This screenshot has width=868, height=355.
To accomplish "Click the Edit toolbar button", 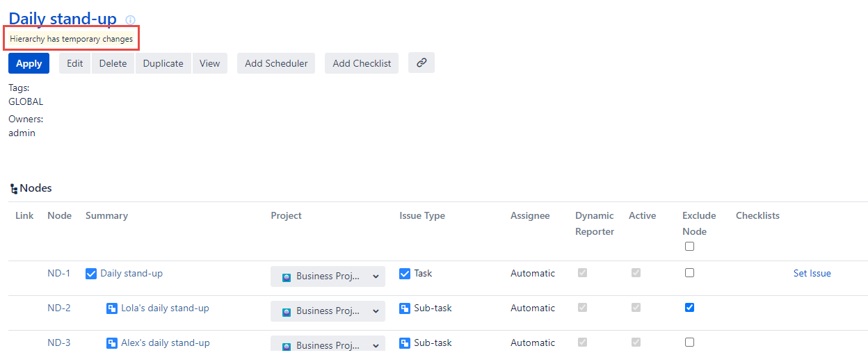I will point(74,63).
